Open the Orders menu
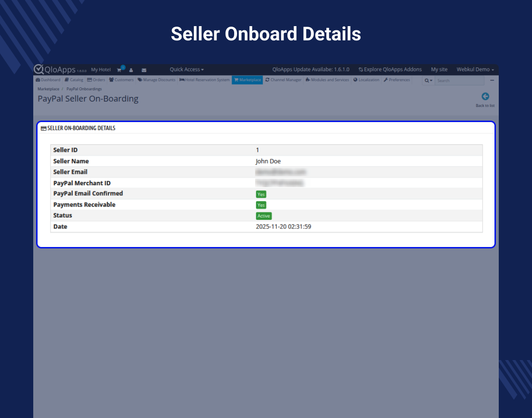532x418 pixels. (x=96, y=80)
